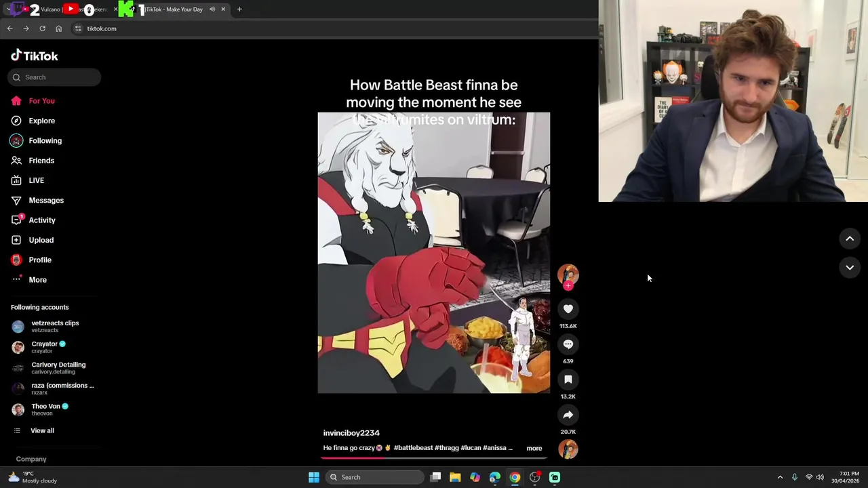The height and width of the screenshot is (488, 868).
Task: Open OBS Studio from the taskbar
Action: 535,477
